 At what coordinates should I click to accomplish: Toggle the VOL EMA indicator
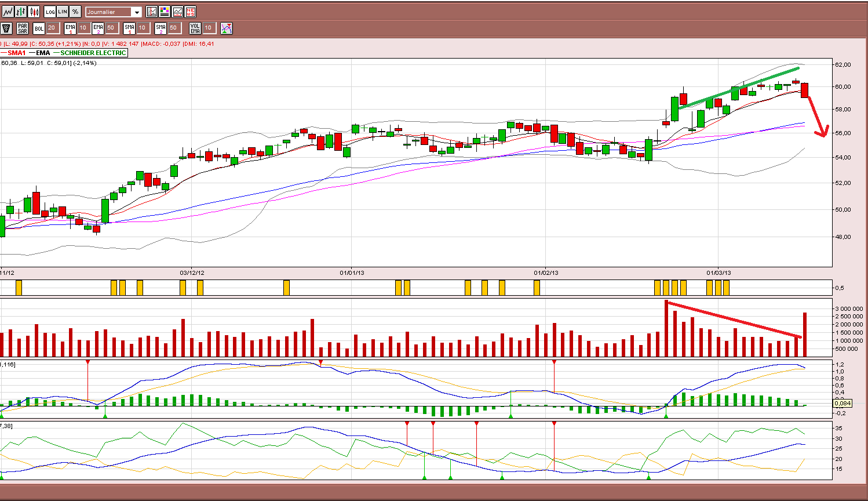coord(195,28)
